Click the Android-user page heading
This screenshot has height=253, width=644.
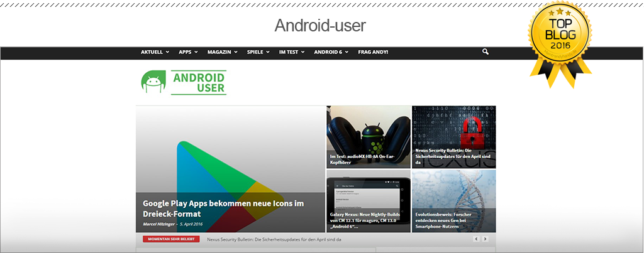[x=320, y=25]
